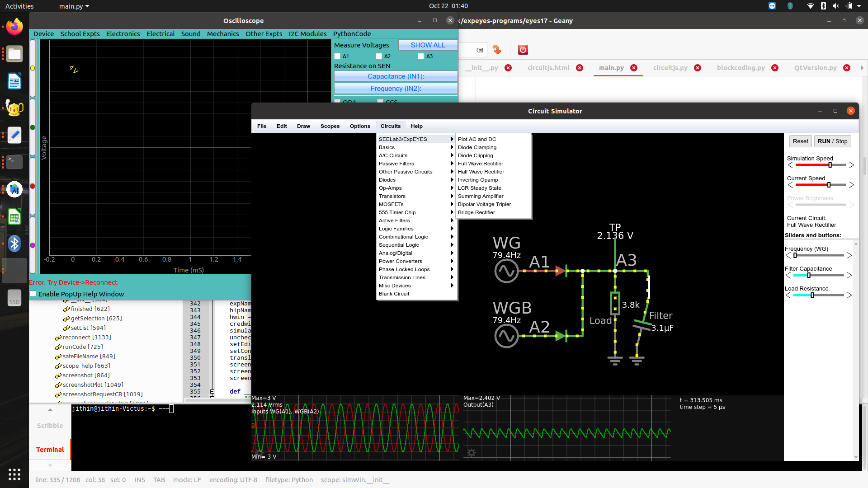
Task: Switch to the circuitjs.py tab
Action: (670, 68)
